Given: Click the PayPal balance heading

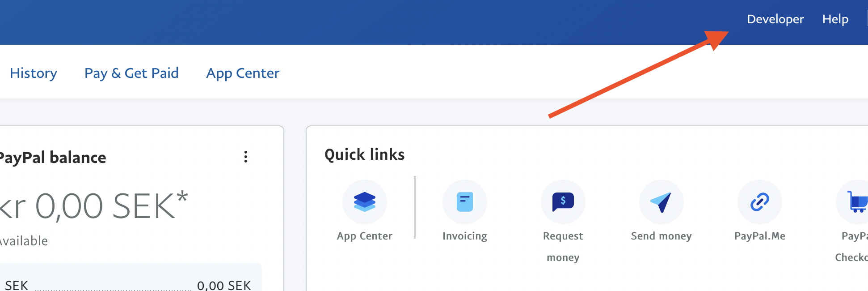Looking at the screenshot, I should (52, 158).
